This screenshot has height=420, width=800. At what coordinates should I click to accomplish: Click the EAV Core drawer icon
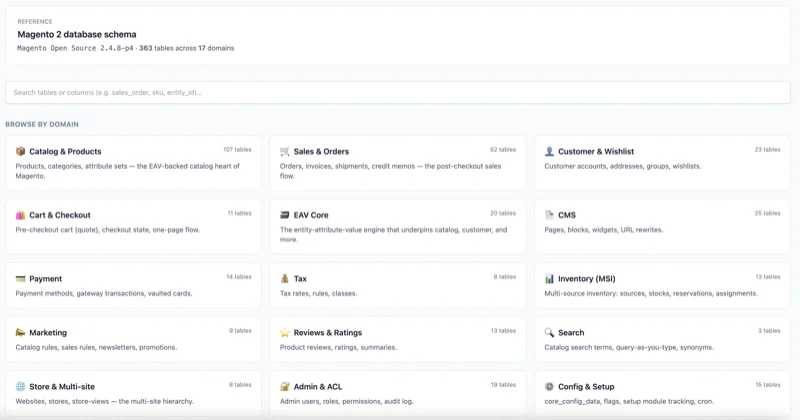pos(285,215)
